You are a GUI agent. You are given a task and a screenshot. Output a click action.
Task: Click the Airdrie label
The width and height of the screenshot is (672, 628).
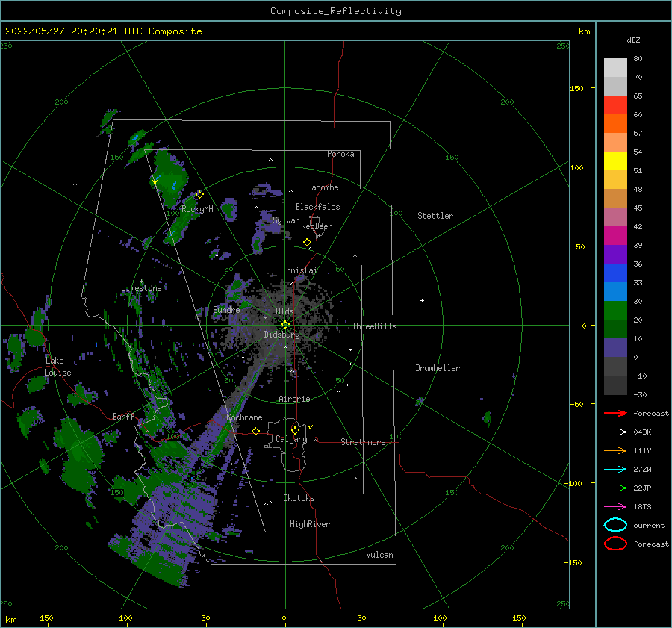tap(294, 399)
